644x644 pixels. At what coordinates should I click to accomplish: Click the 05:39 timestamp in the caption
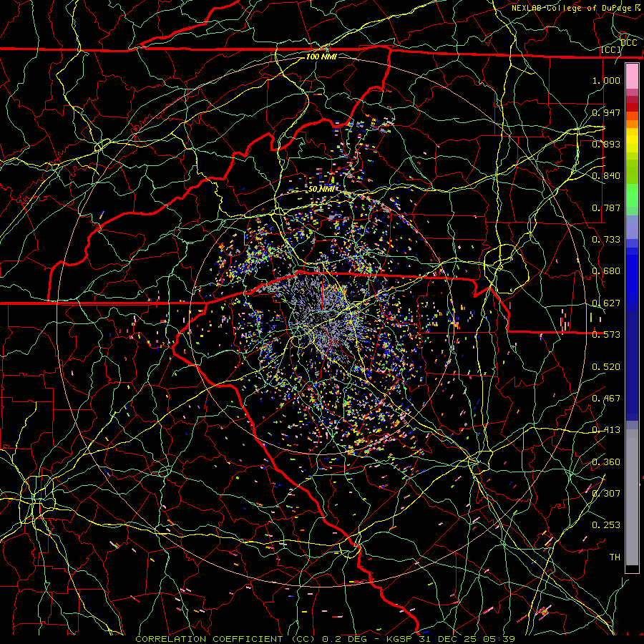click(499, 639)
